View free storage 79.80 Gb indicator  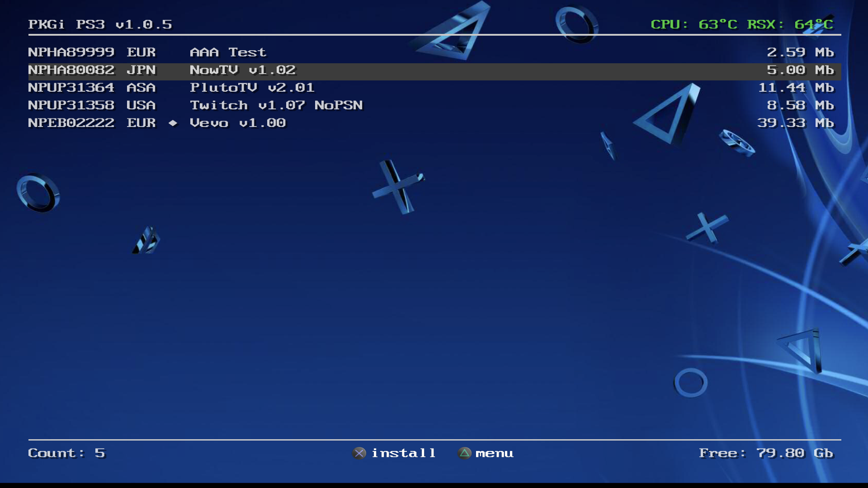tap(767, 452)
